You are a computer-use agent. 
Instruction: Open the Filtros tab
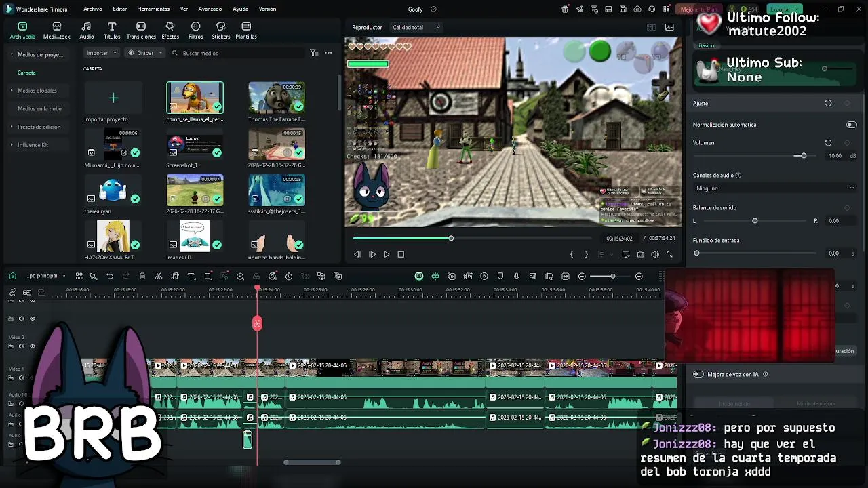click(195, 30)
